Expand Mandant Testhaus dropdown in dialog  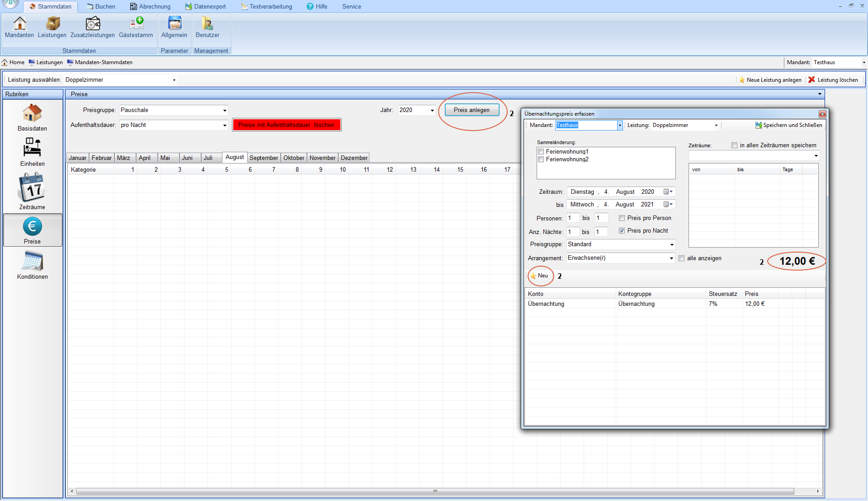pos(620,125)
